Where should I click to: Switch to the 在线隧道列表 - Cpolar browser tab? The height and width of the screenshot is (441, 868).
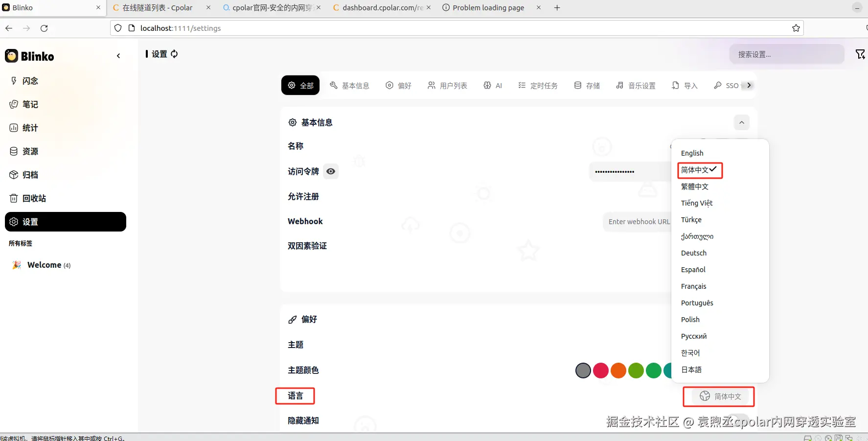[x=161, y=8]
